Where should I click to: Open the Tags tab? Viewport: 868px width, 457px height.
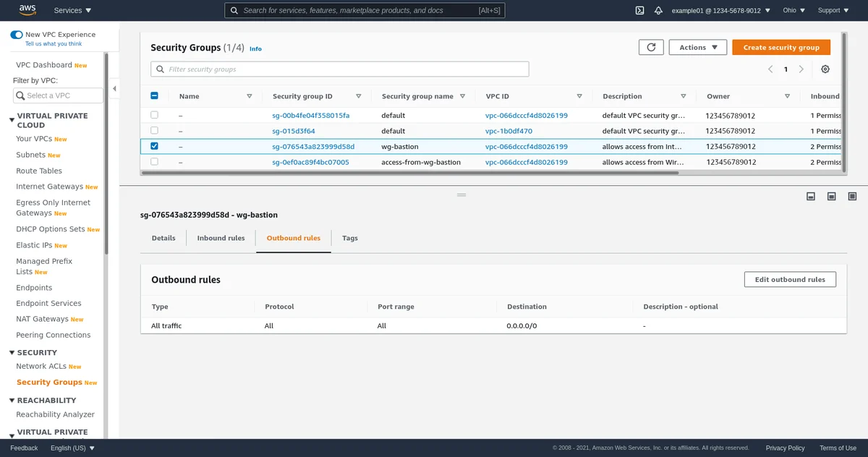pos(349,238)
